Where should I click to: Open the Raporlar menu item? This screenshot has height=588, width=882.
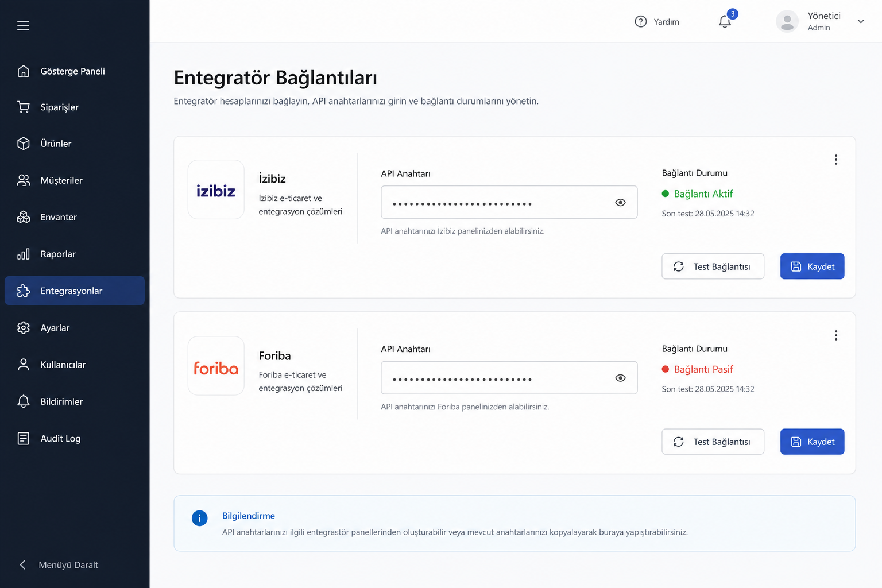click(75, 254)
